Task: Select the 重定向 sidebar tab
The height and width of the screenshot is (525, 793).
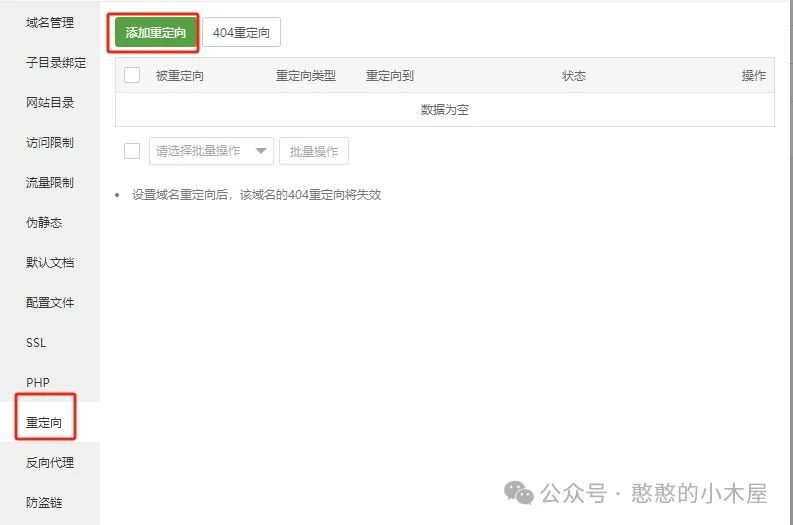Action: click(x=44, y=423)
